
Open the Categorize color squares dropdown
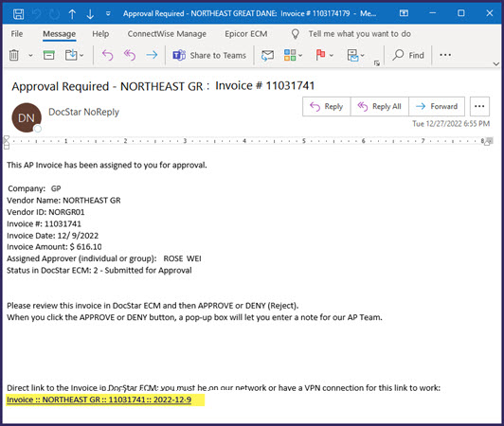click(x=293, y=55)
